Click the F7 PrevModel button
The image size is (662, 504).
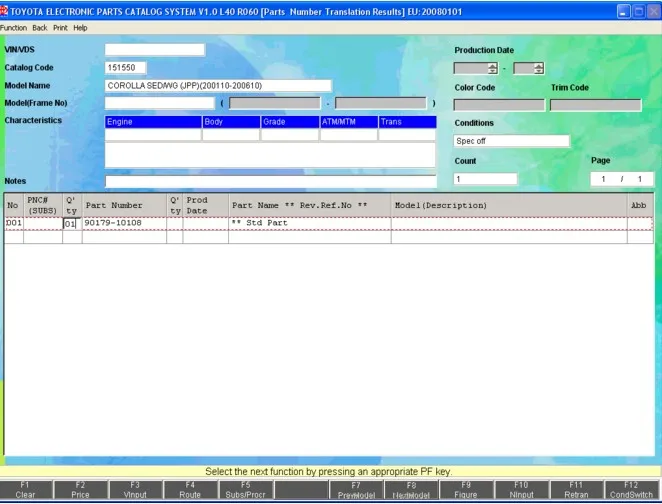coord(356,490)
